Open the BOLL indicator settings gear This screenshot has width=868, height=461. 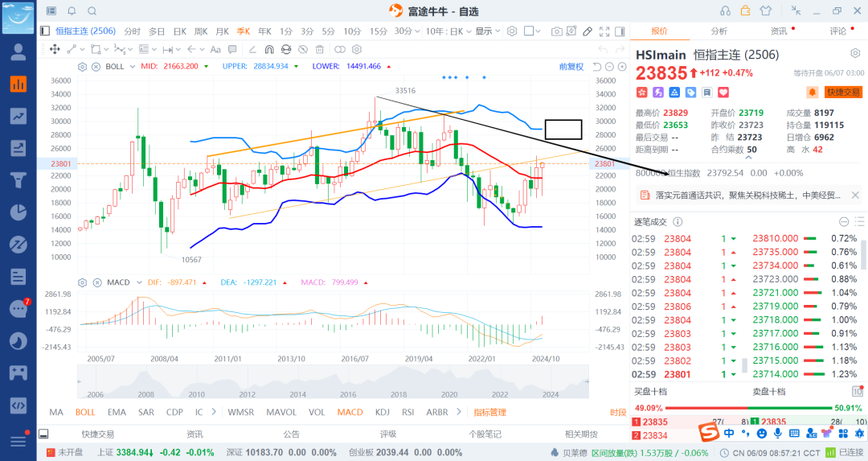83,67
